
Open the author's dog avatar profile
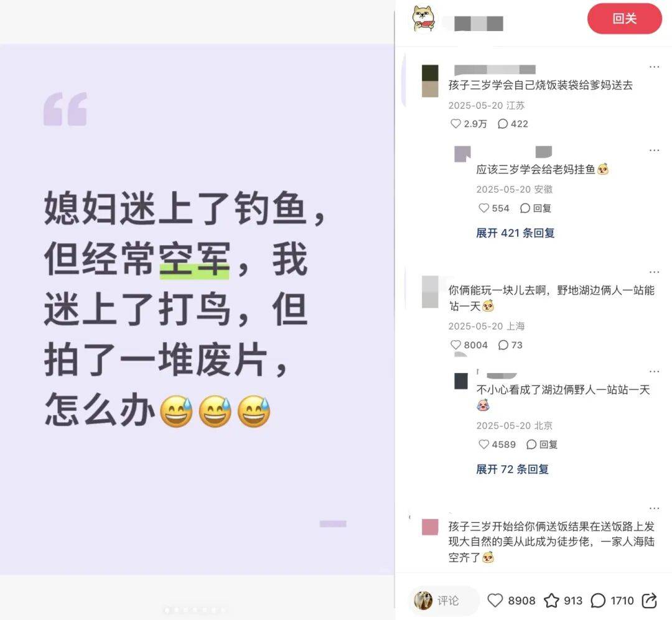coord(424,19)
